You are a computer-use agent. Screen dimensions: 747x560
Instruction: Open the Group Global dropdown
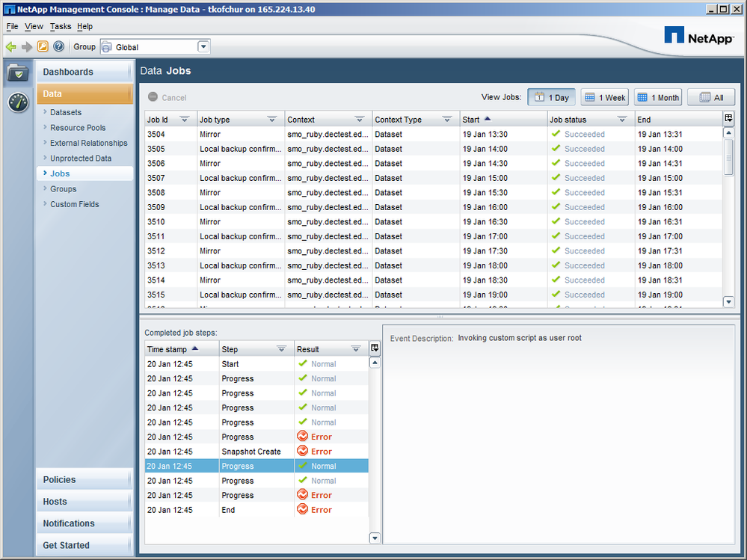pos(203,46)
